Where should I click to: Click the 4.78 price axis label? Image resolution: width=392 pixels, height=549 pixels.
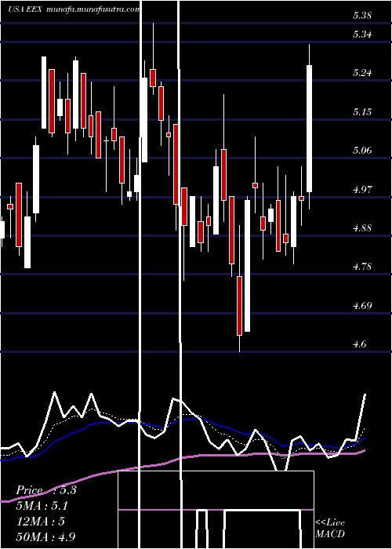click(362, 267)
